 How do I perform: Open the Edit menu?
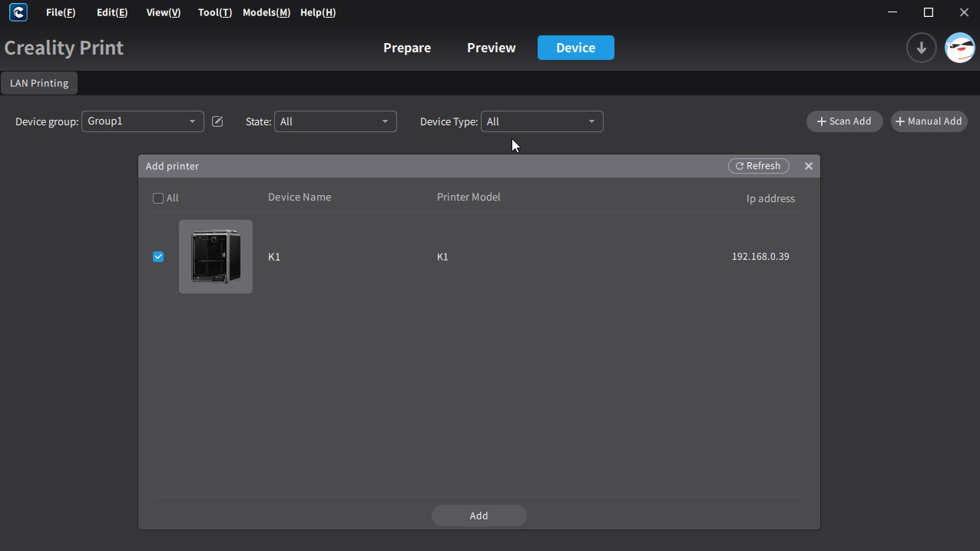(x=112, y=12)
